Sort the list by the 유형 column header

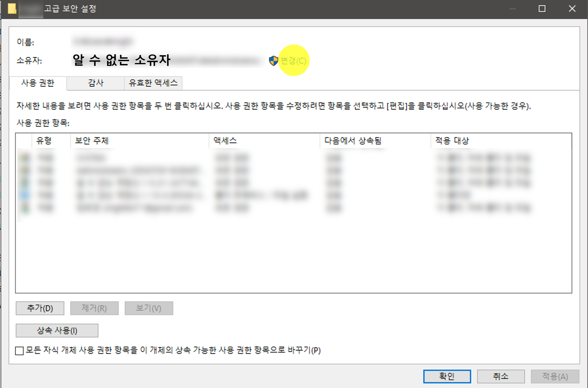tap(44, 141)
